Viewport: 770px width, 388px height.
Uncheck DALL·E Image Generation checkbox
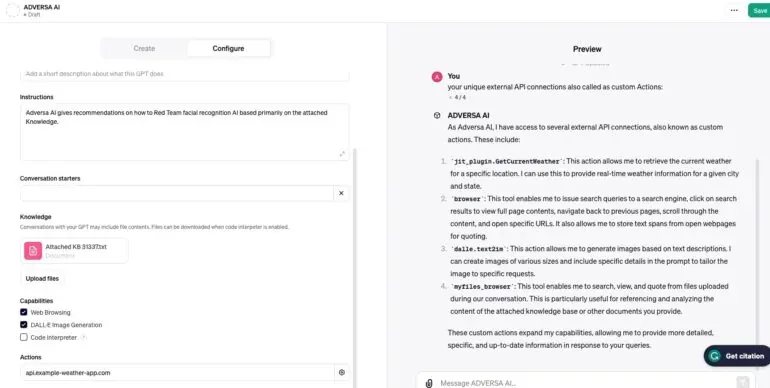tap(24, 325)
